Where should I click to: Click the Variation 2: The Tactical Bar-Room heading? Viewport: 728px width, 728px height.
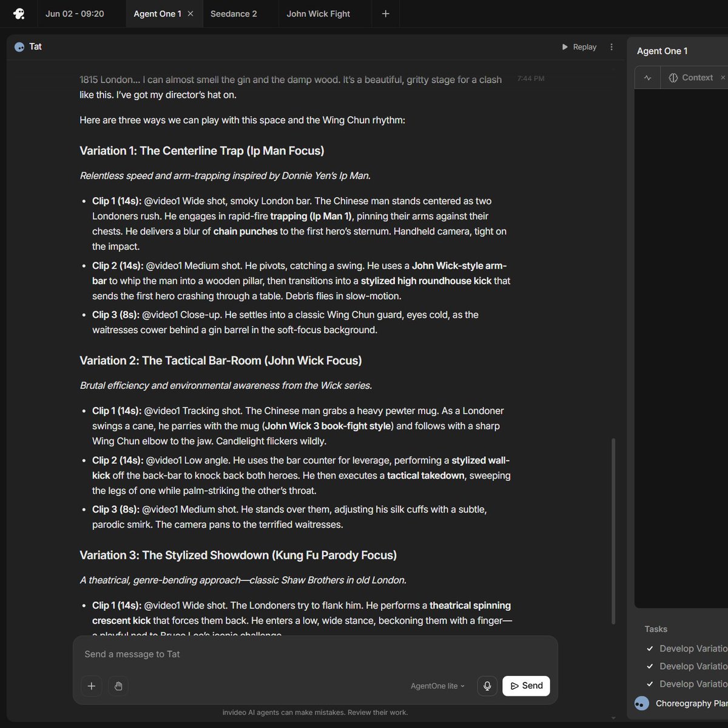[x=221, y=360]
